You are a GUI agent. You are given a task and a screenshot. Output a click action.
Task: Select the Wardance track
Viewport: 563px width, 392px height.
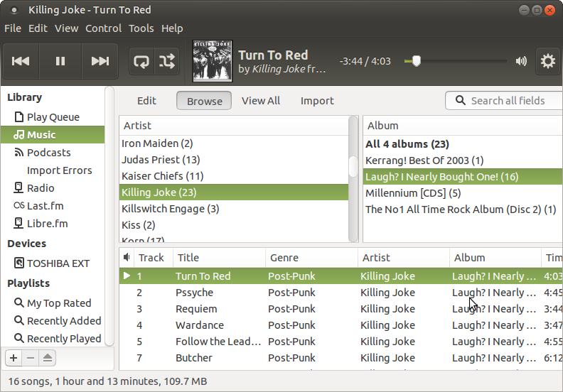[341, 325]
